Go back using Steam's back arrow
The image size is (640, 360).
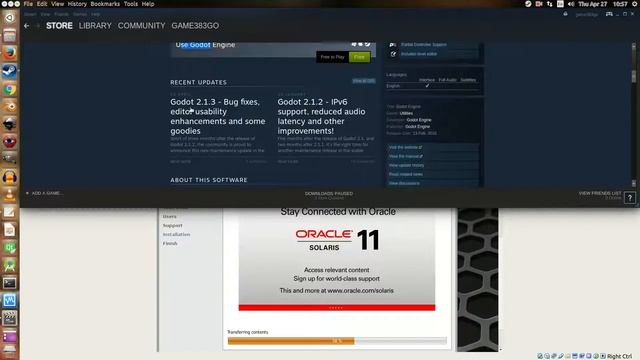27,26
